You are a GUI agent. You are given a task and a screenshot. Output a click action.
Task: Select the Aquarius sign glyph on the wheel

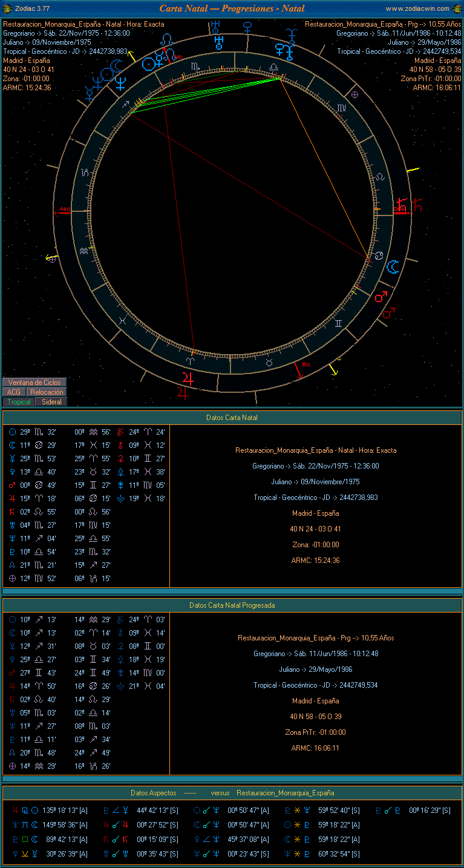click(84, 251)
